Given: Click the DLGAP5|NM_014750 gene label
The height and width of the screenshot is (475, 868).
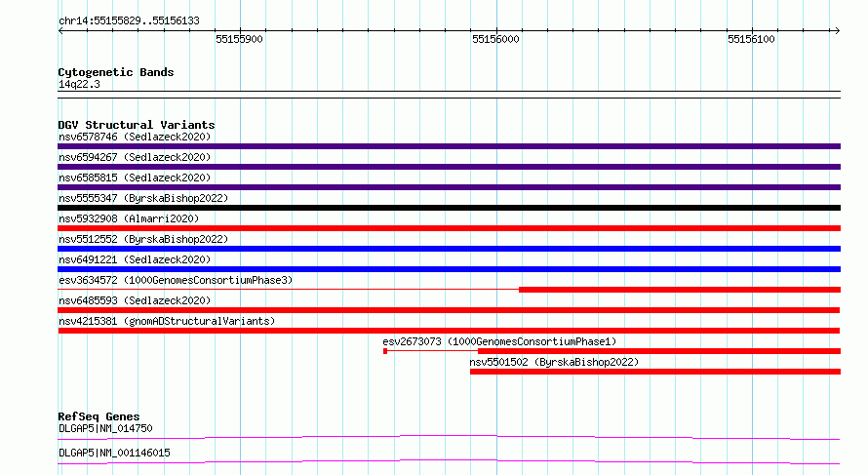Looking at the screenshot, I should pyautogui.click(x=105, y=428).
